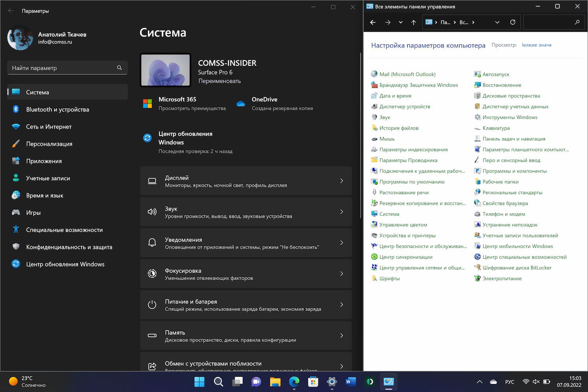Expand the address bar history dropdown
The image size is (588, 392).
[x=497, y=22]
